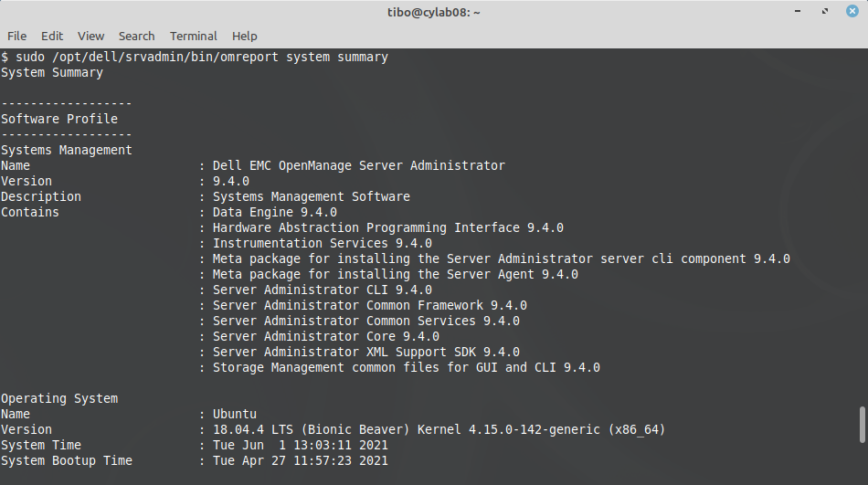The image size is (868, 485).
Task: Click the vertical scrollbar thumb
Action: point(862,425)
